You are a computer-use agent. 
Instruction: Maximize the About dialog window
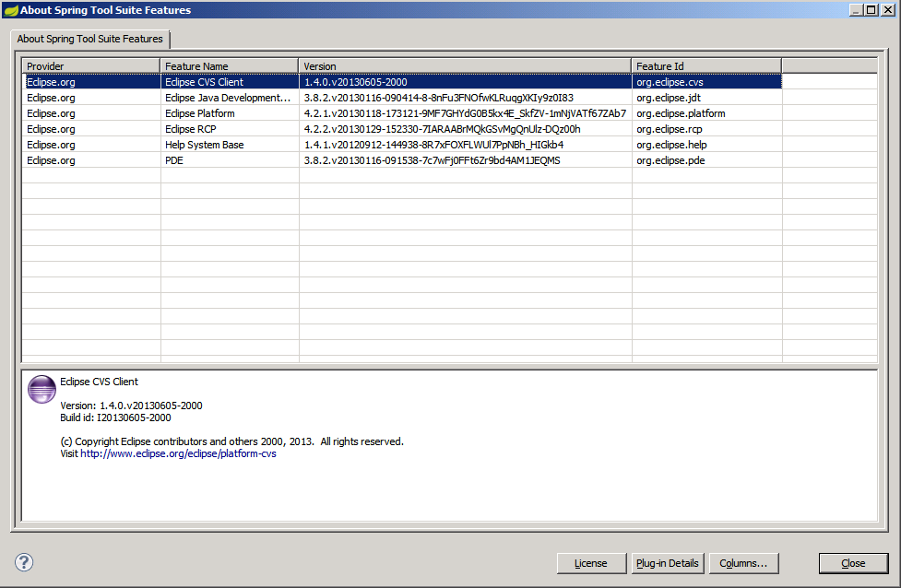(x=871, y=10)
